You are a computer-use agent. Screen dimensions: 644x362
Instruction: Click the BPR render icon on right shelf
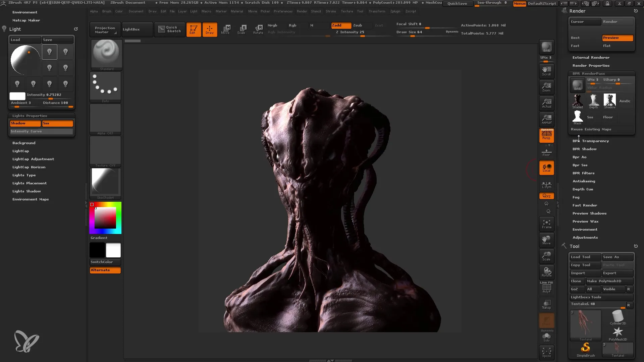[x=546, y=47]
